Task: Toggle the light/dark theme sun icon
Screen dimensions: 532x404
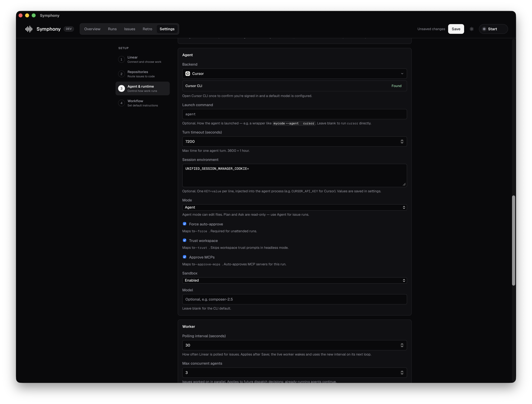Action: (472, 29)
